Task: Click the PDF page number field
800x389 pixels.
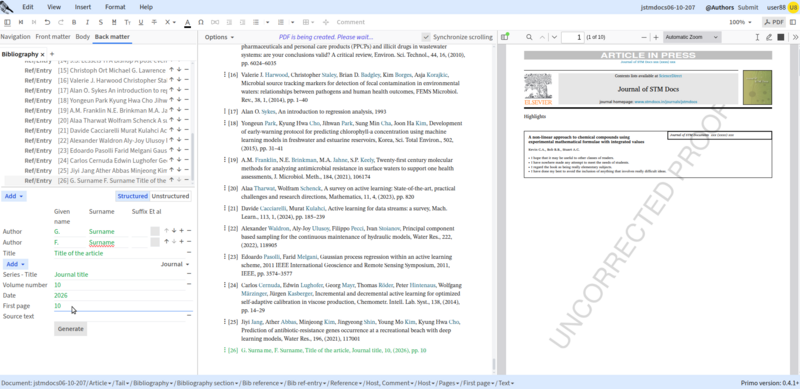Action: [x=573, y=37]
